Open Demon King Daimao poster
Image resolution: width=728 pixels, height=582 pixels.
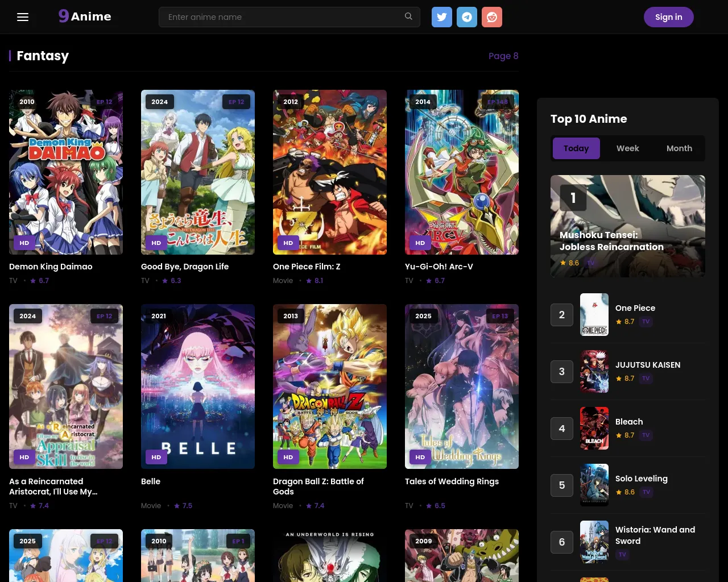[x=66, y=172]
